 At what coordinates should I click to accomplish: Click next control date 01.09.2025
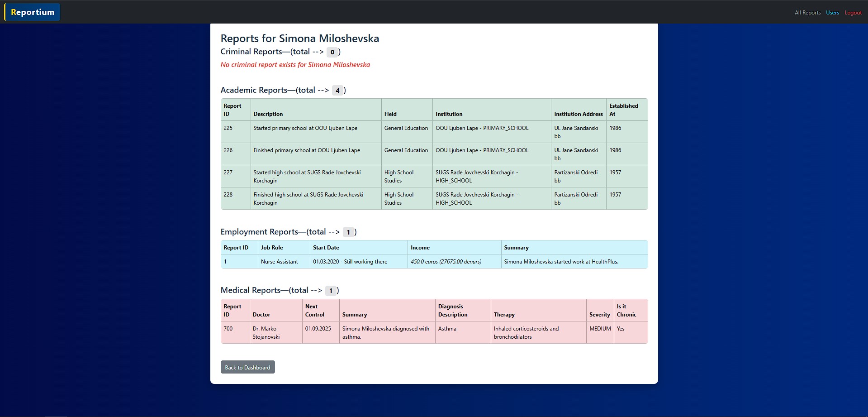click(x=321, y=332)
